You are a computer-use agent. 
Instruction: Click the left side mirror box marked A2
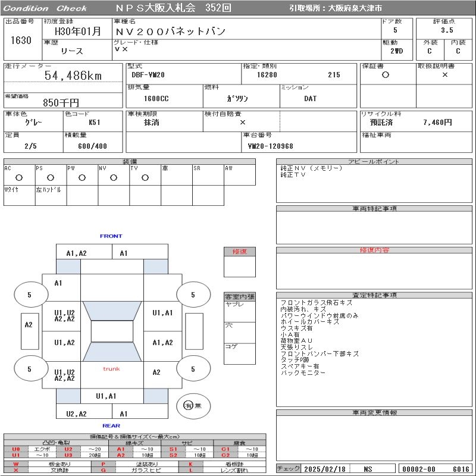coord(29,325)
